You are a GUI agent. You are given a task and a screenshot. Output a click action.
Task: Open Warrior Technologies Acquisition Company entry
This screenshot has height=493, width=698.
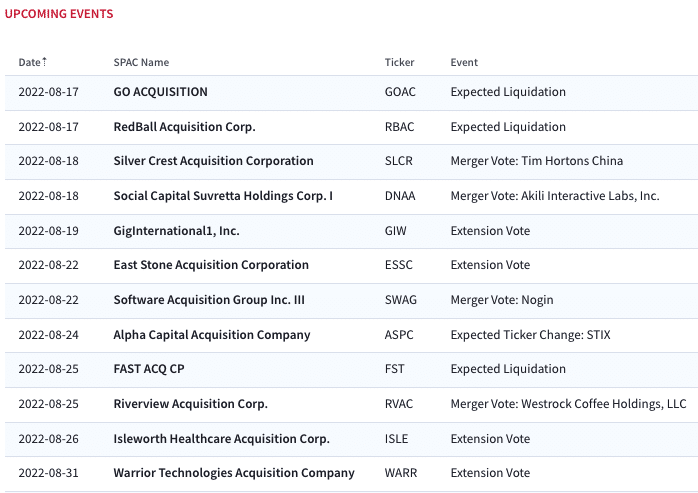[x=234, y=473]
